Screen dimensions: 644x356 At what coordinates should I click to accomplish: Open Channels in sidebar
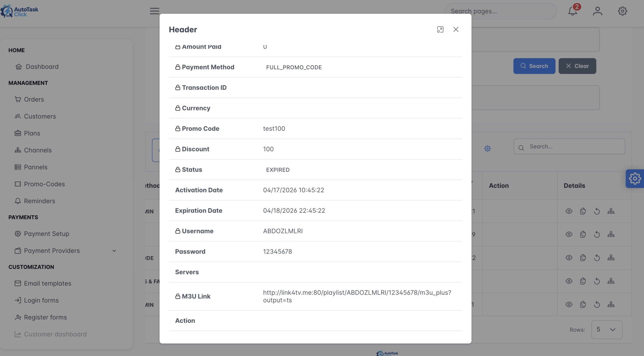click(x=33, y=150)
